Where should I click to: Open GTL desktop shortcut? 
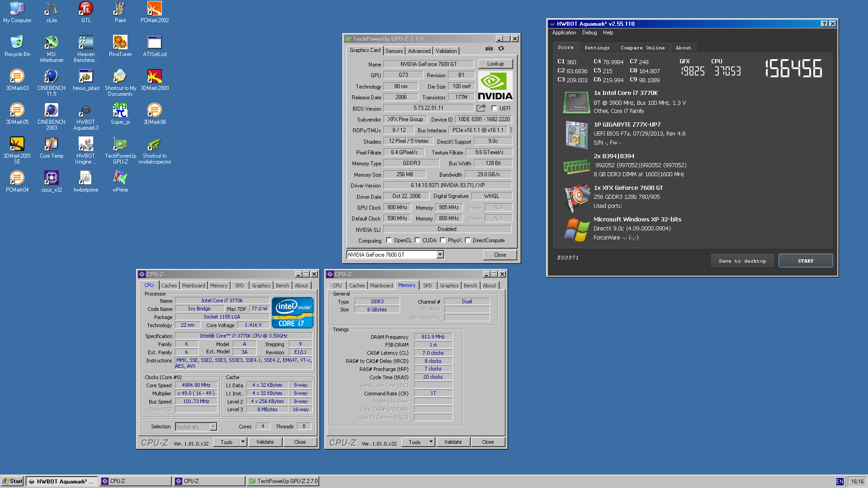point(86,12)
